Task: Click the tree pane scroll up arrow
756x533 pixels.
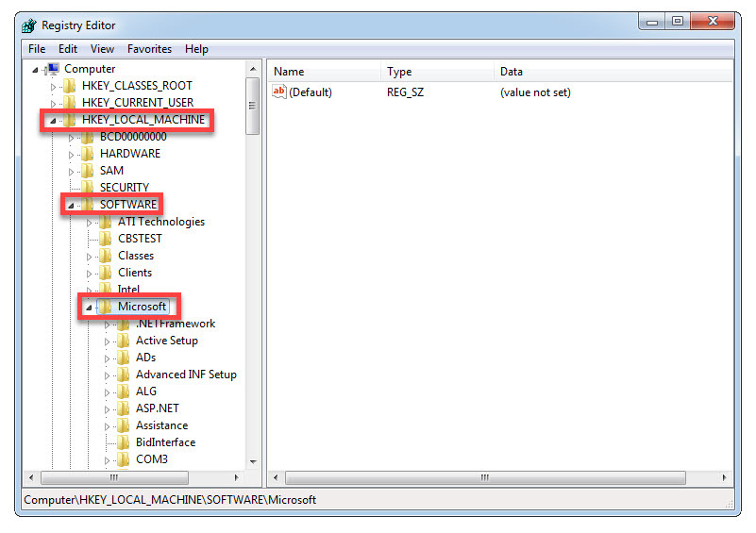Action: pyautogui.click(x=253, y=70)
